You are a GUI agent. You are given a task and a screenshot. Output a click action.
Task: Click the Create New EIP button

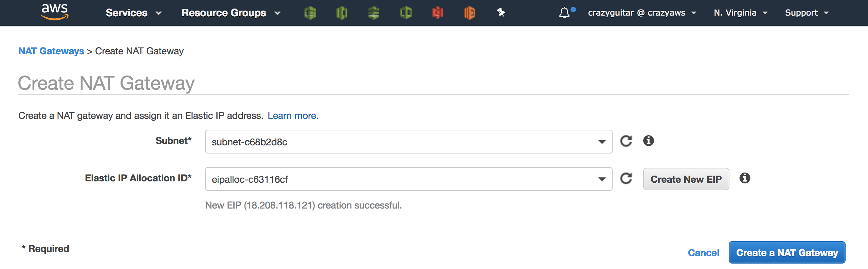coord(686,179)
